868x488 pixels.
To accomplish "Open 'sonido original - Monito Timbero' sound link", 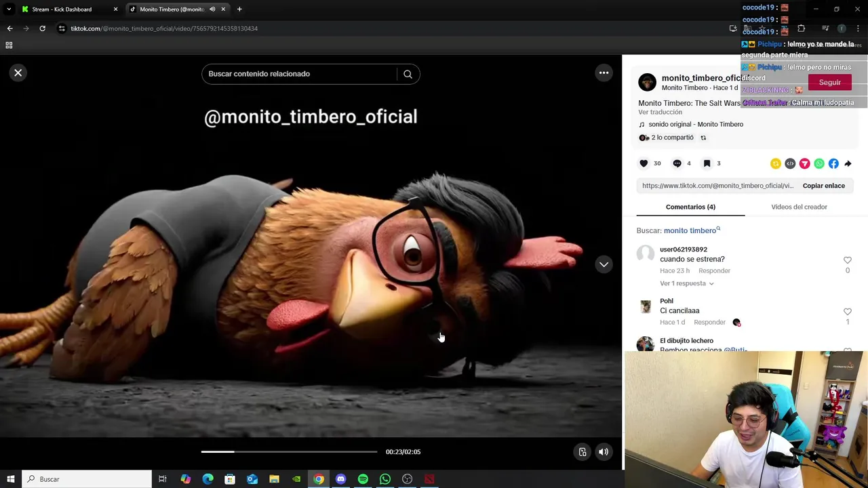I will click(696, 125).
